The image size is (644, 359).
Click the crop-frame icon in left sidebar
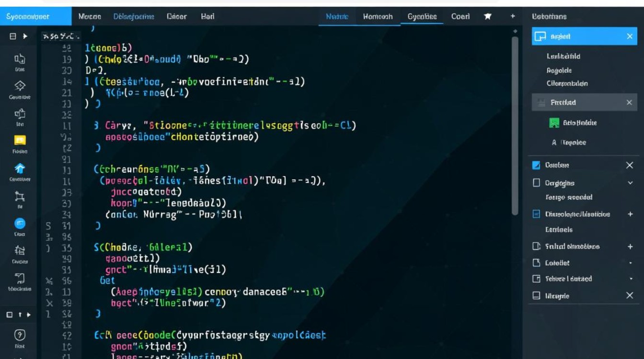click(x=20, y=196)
